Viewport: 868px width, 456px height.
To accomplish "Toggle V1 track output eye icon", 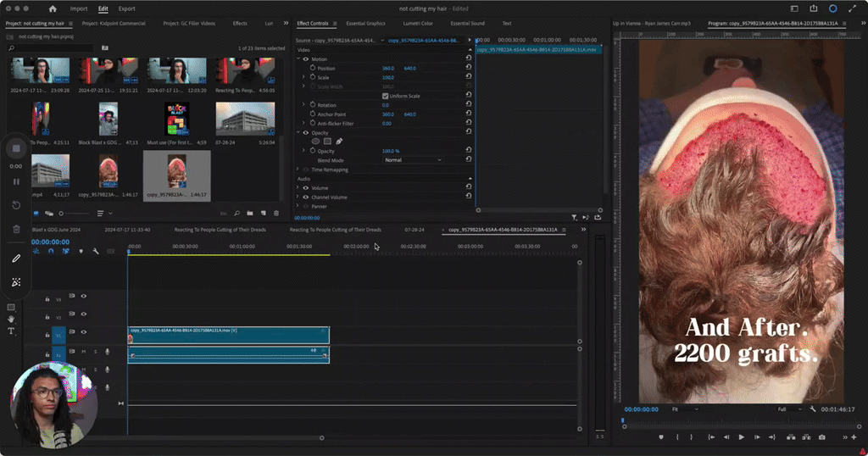I will click(83, 332).
